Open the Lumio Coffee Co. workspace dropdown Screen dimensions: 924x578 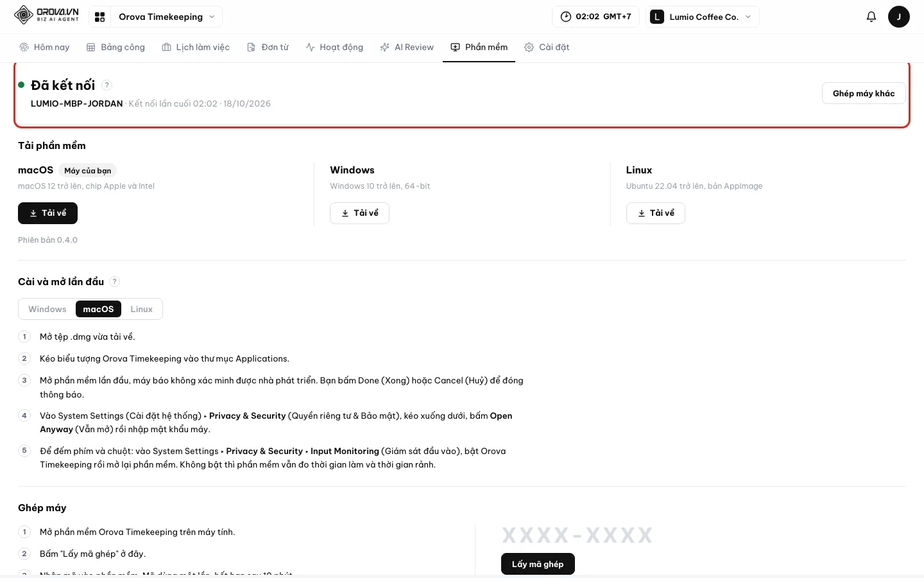point(703,17)
